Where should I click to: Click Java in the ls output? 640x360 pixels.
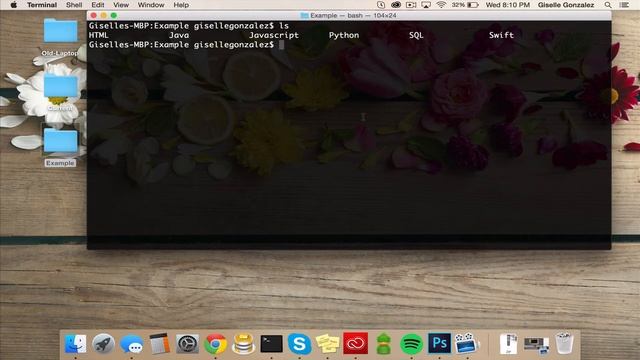click(179, 35)
